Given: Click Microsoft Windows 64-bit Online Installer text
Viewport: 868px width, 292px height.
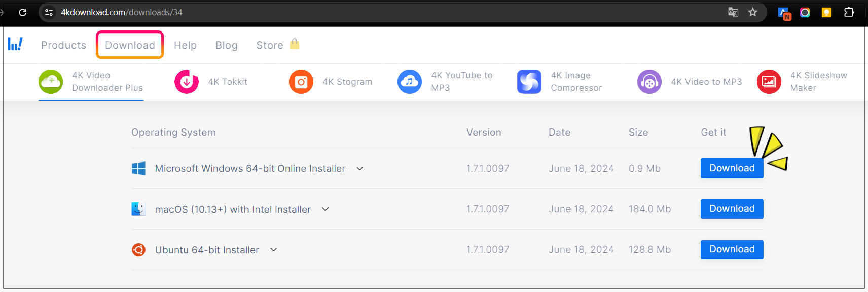Looking at the screenshot, I should [x=250, y=168].
